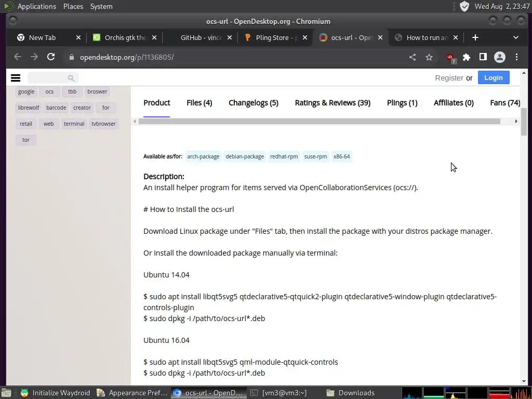Go back to the previous page
This screenshot has width=532, height=399.
point(18,57)
